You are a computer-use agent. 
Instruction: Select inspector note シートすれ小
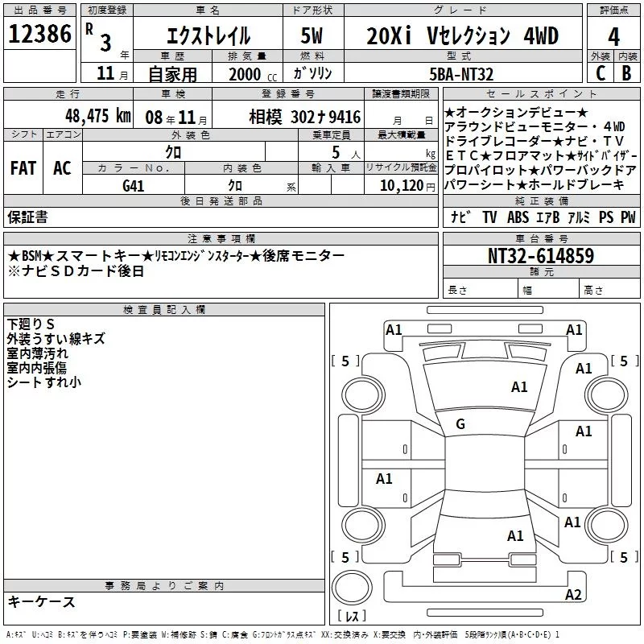tap(44, 382)
